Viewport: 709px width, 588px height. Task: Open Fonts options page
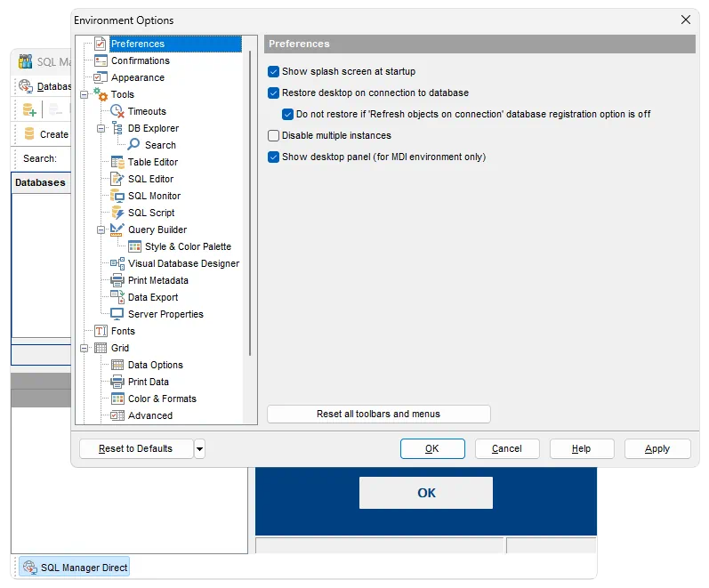click(x=123, y=331)
